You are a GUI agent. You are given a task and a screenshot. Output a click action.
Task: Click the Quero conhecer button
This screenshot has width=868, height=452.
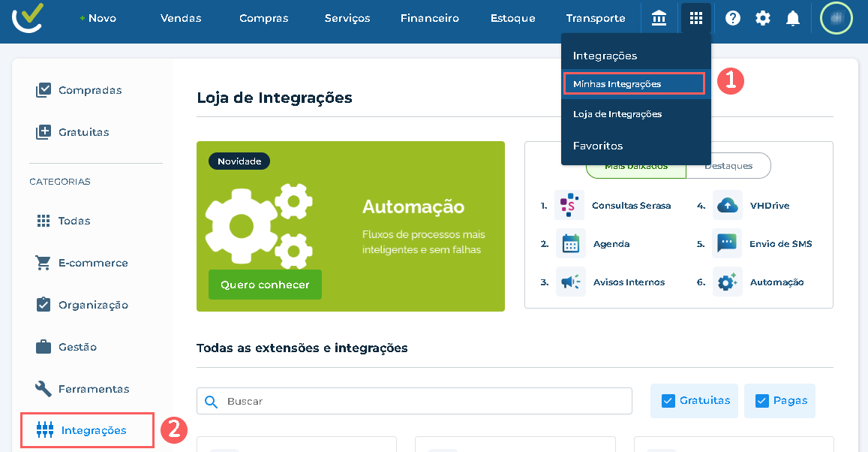pyautogui.click(x=265, y=285)
